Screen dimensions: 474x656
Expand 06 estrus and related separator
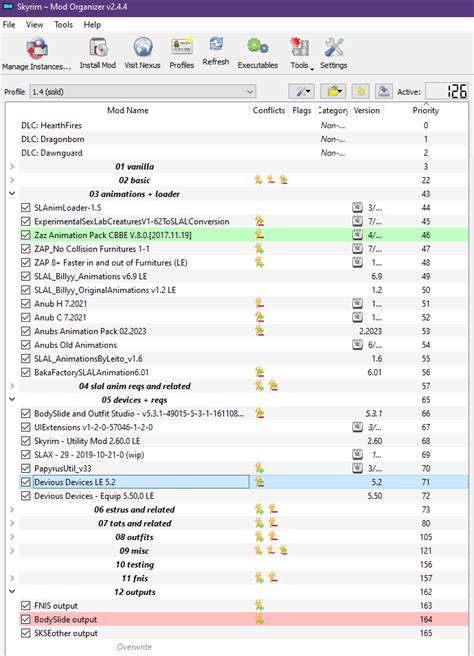click(x=12, y=510)
